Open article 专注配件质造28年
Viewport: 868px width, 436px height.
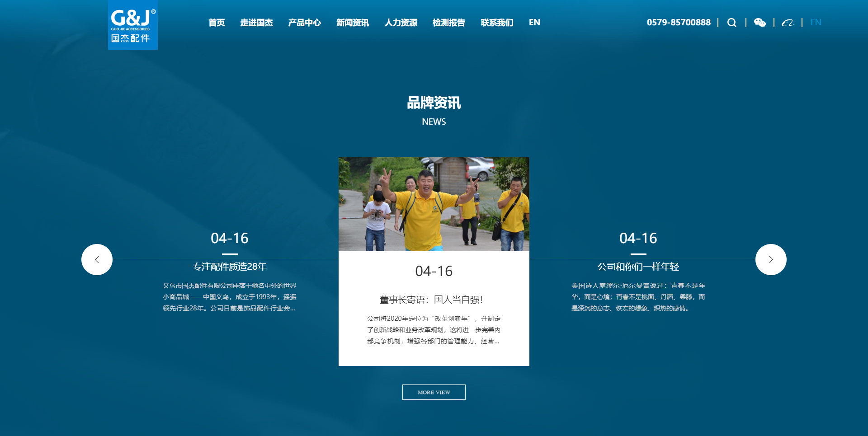point(230,267)
